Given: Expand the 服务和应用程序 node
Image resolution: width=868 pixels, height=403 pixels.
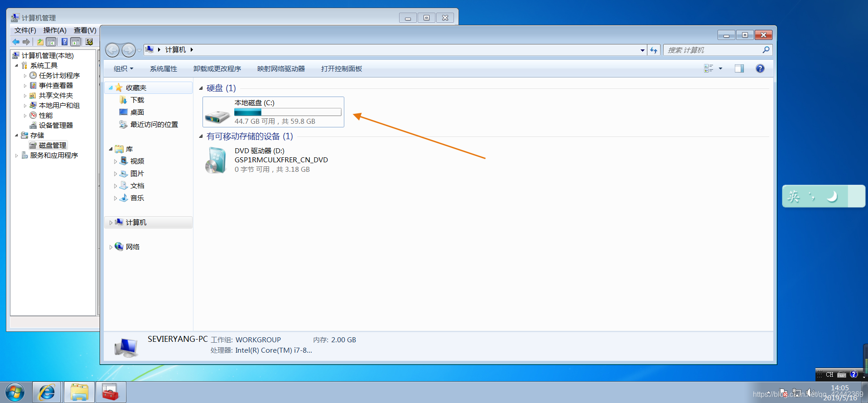Looking at the screenshot, I should 17,155.
